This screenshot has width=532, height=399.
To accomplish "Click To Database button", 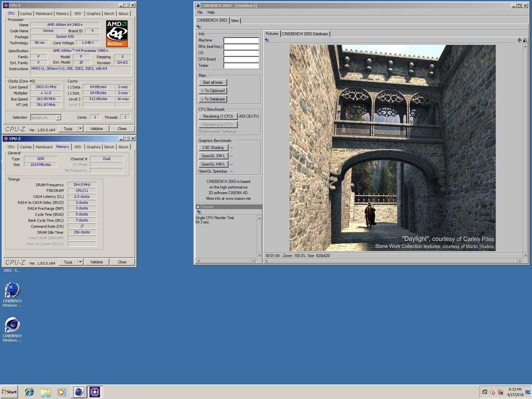I will click(213, 99).
